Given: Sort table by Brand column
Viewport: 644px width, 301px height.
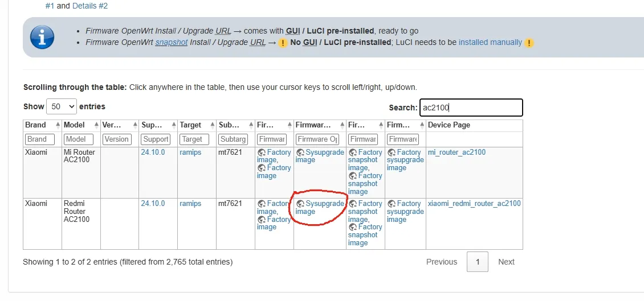Looking at the screenshot, I should pyautogui.click(x=42, y=125).
